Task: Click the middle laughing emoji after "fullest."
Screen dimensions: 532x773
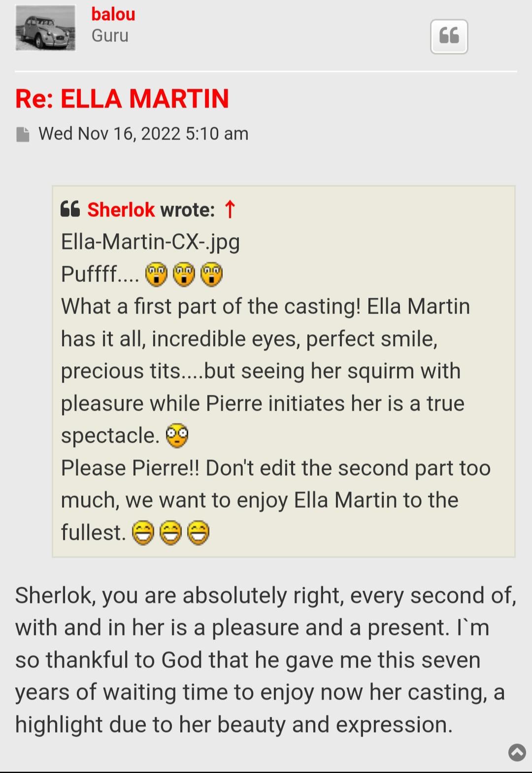Action: (x=171, y=533)
